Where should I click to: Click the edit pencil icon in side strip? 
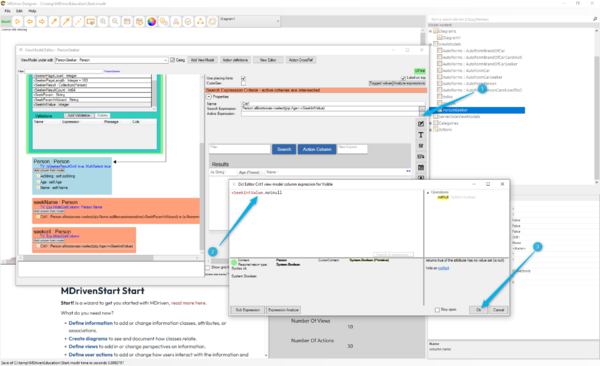421,124
